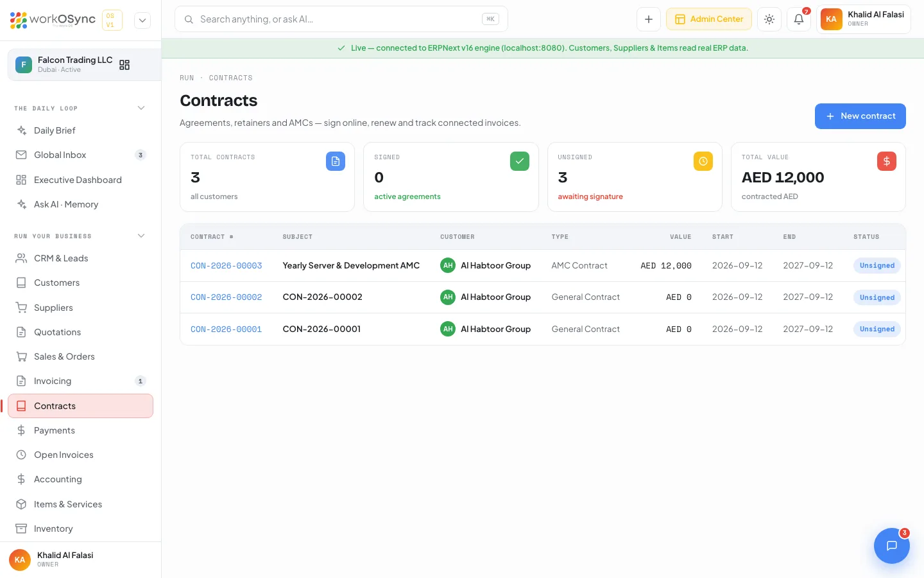924x578 pixels.
Task: Open the Customers page
Action: [81, 283]
